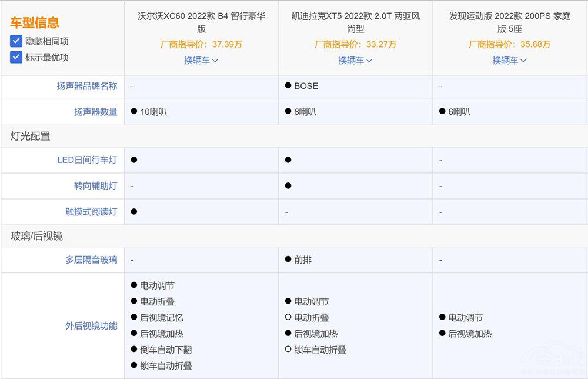Select the 玻璃/后视镜 section header
The width and height of the screenshot is (588, 379).
36,236
